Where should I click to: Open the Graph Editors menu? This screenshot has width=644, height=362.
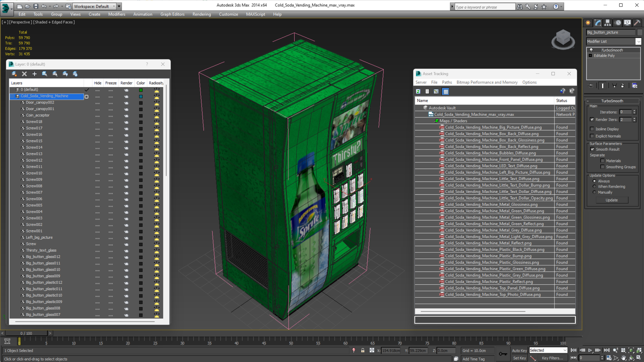(x=172, y=14)
